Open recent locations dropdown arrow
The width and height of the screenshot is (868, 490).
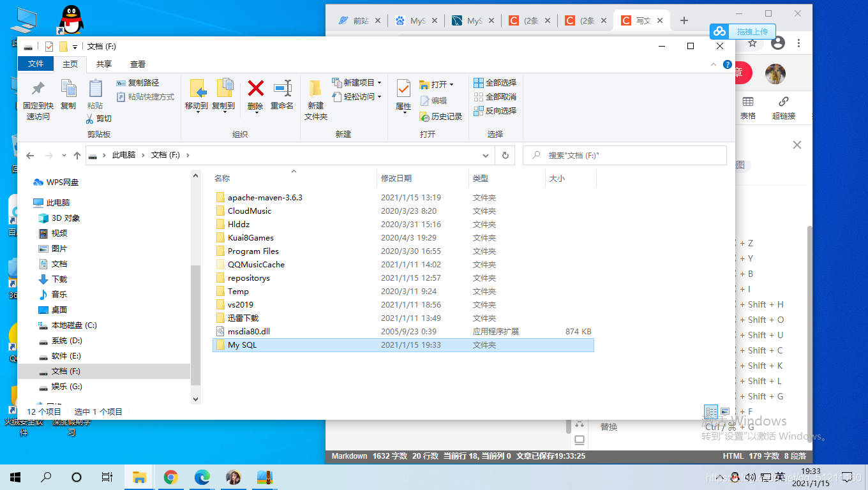click(64, 155)
